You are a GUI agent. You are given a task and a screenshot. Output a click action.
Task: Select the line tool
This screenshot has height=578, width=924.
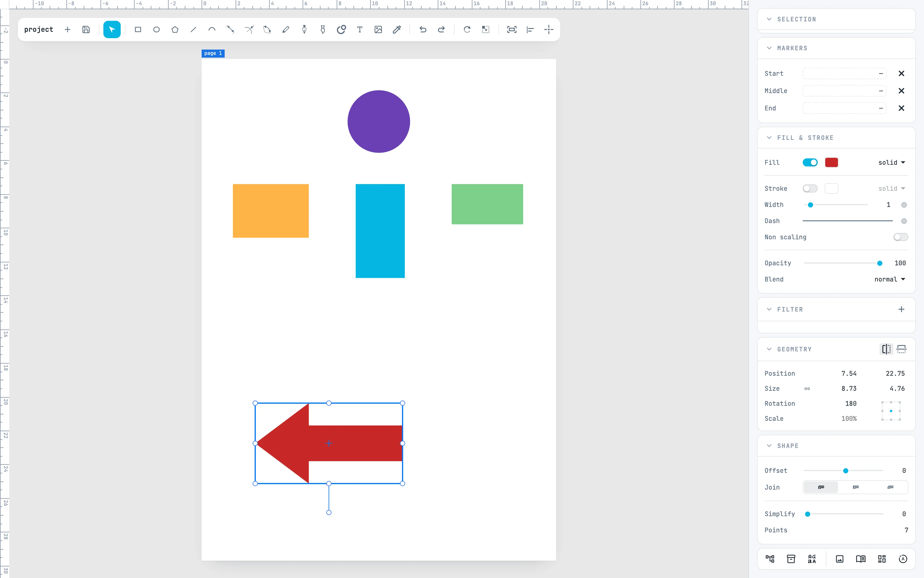click(193, 29)
